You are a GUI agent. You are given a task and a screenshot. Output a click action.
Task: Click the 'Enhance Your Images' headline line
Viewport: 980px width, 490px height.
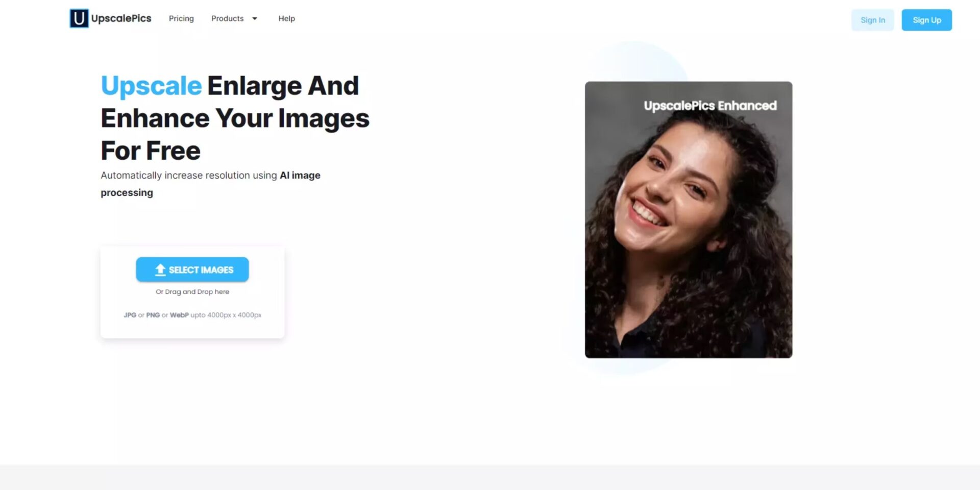(x=235, y=118)
